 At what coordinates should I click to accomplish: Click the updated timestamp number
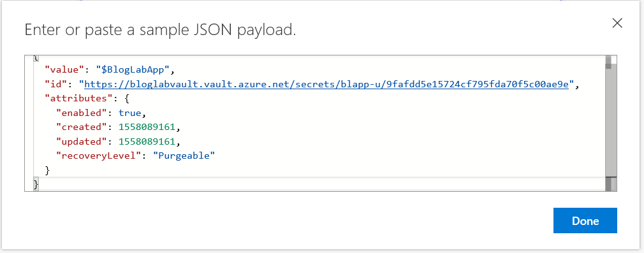click(x=147, y=141)
